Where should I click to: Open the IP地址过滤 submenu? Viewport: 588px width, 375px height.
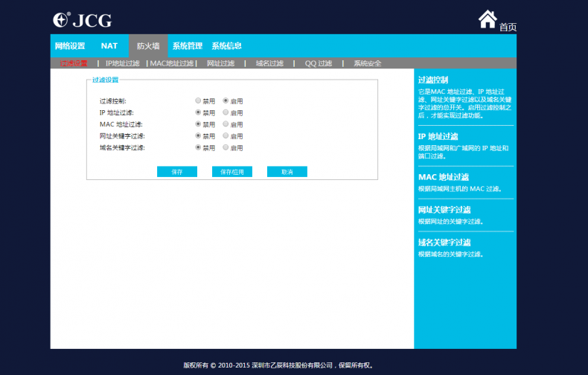tap(122, 63)
